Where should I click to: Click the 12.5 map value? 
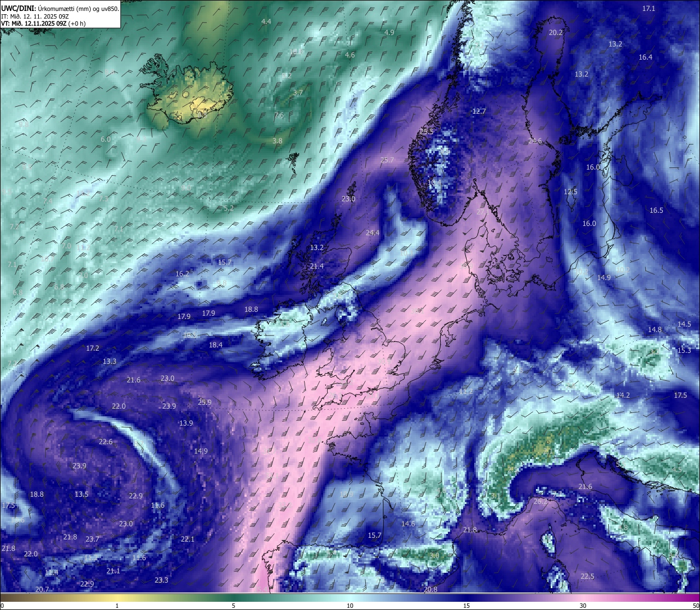(570, 192)
